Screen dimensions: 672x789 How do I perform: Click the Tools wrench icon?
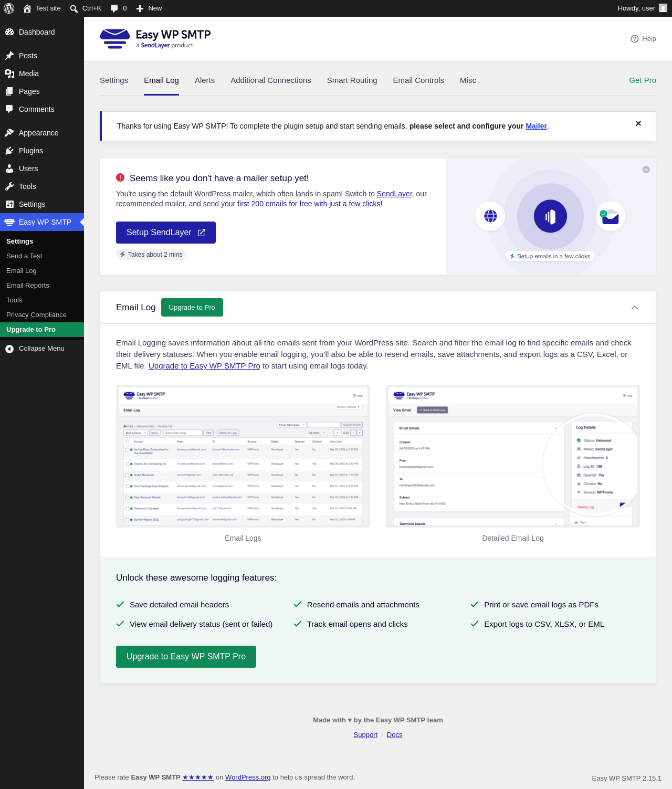(x=9, y=186)
